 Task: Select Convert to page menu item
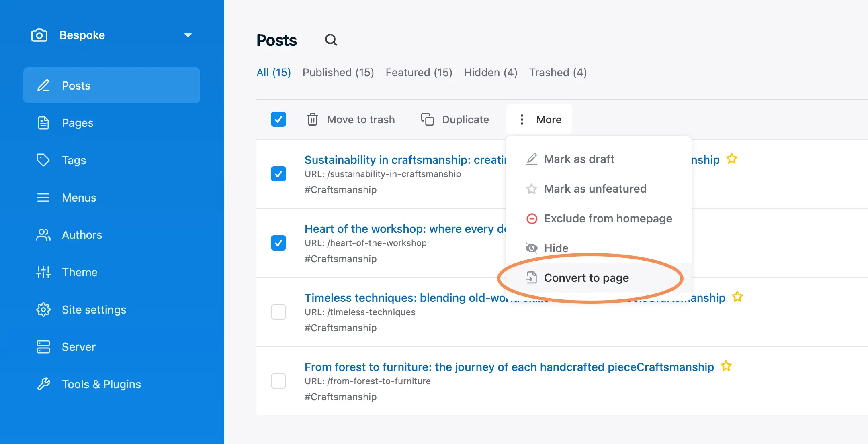tap(586, 277)
